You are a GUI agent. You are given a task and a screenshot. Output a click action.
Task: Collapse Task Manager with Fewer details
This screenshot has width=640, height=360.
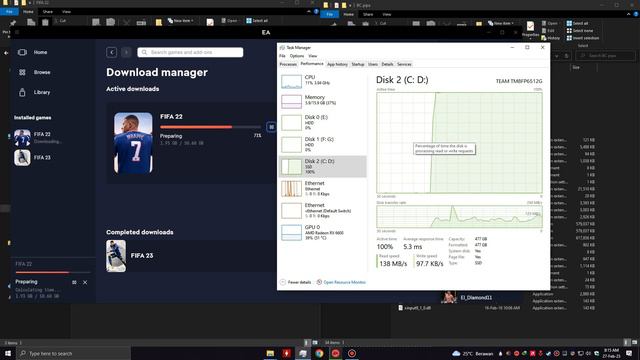click(296, 282)
